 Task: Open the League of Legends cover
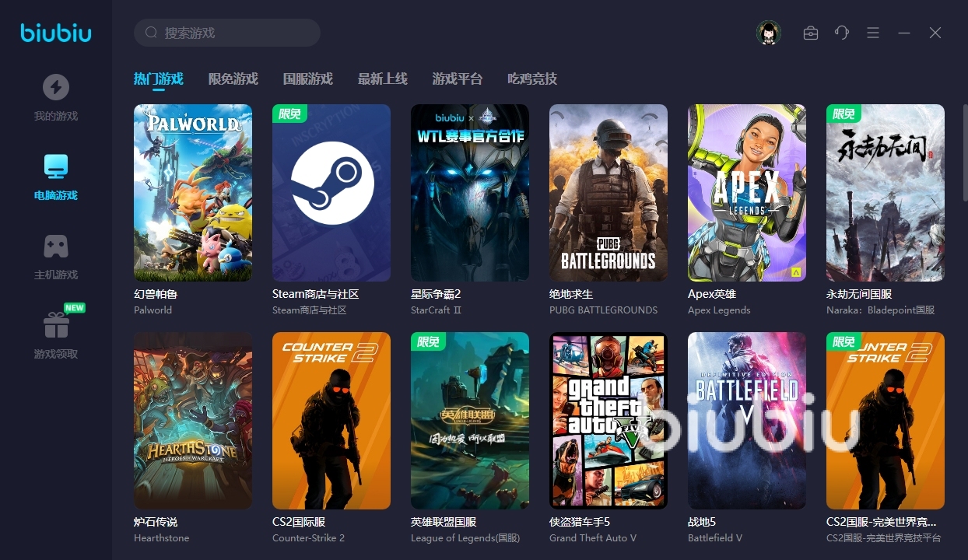tap(470, 421)
